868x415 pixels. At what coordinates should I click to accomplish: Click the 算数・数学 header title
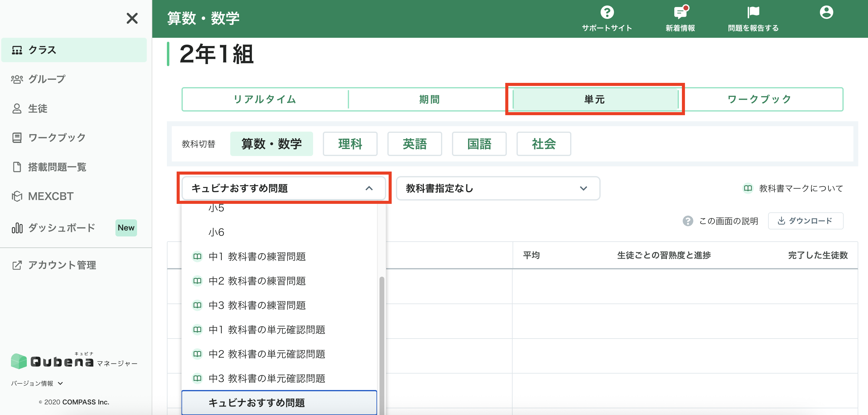203,18
